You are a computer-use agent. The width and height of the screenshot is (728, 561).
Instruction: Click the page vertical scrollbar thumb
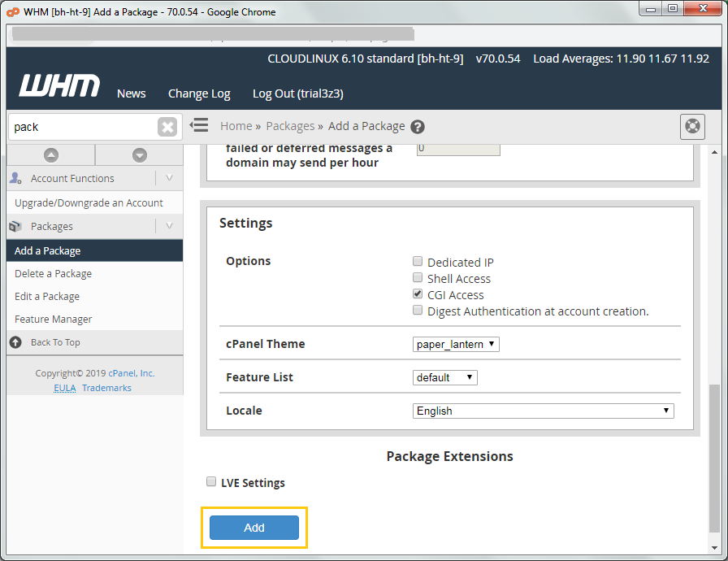[714, 459]
